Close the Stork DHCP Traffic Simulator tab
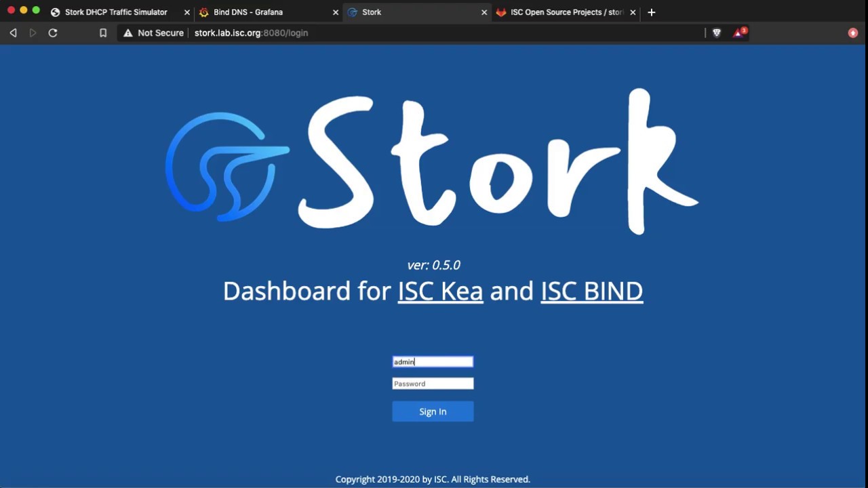This screenshot has width=868, height=488. point(187,12)
